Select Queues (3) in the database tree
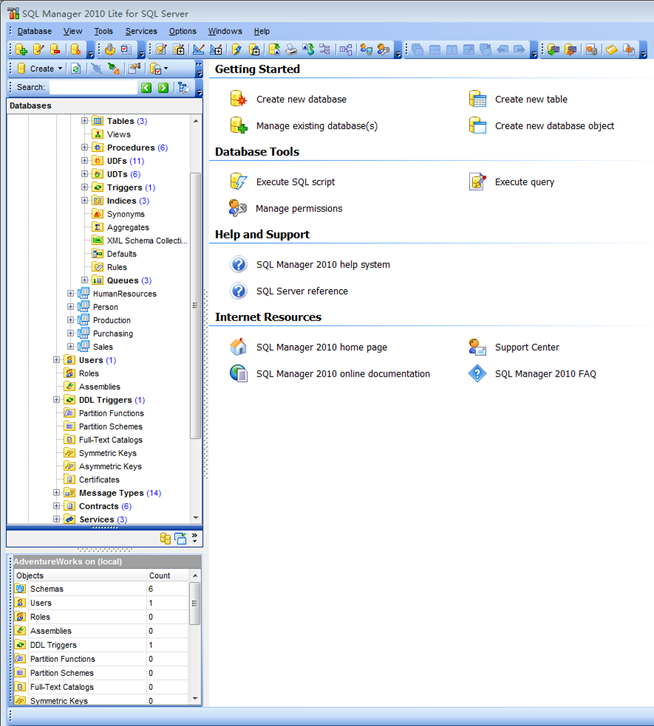This screenshot has height=726, width=654. click(129, 281)
